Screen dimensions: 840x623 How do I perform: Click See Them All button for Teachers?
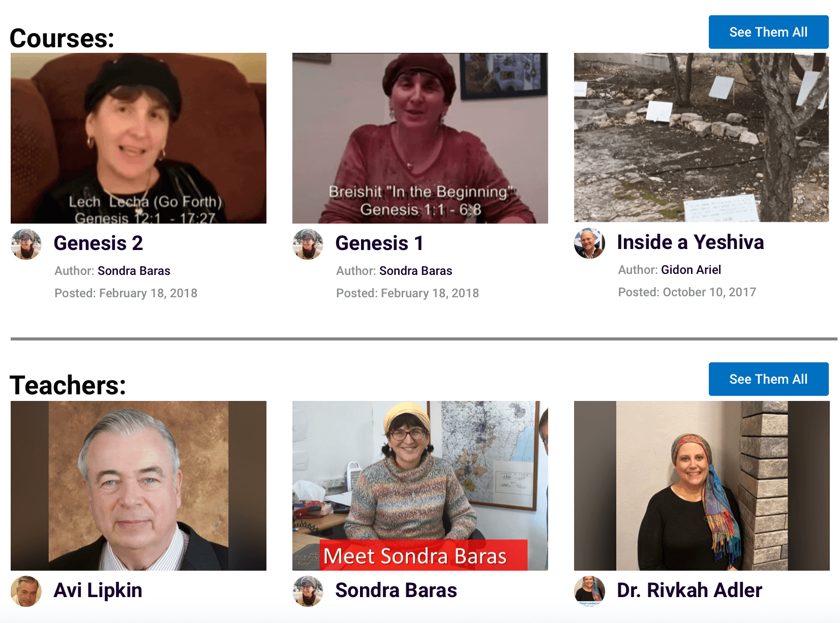click(x=768, y=379)
